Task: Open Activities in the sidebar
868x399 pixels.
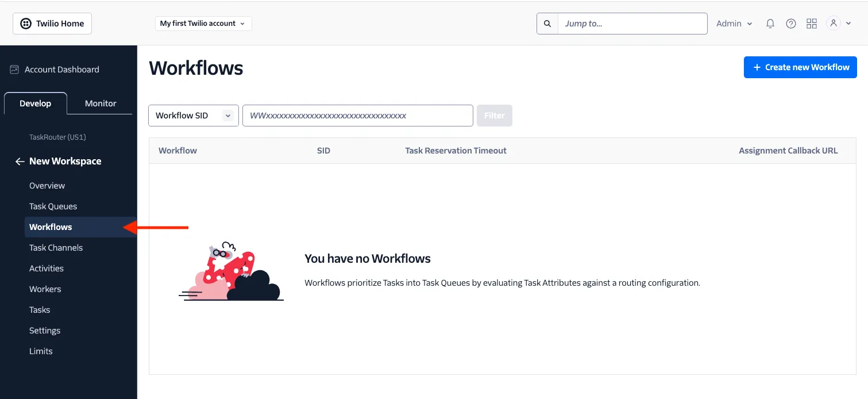Action: coord(47,268)
